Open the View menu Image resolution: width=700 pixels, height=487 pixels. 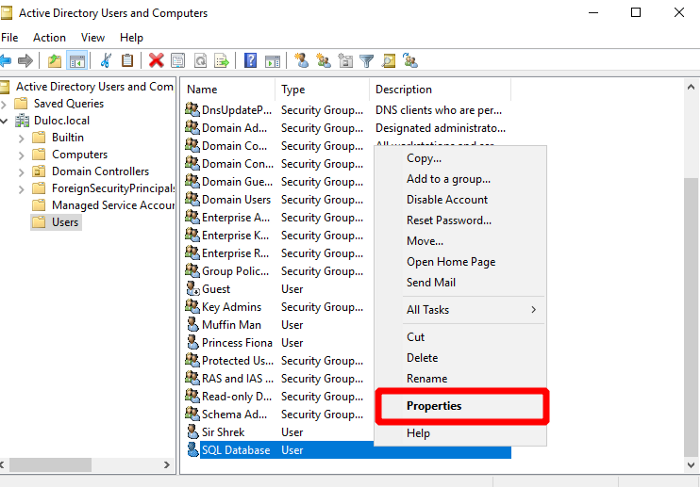click(92, 37)
